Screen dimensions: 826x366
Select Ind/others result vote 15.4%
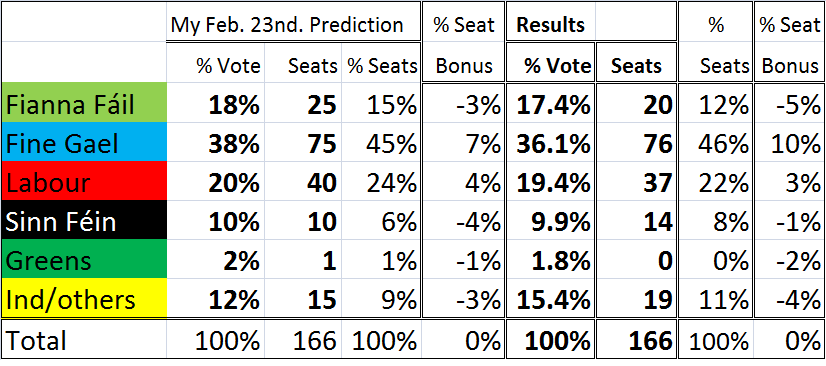coord(551,298)
